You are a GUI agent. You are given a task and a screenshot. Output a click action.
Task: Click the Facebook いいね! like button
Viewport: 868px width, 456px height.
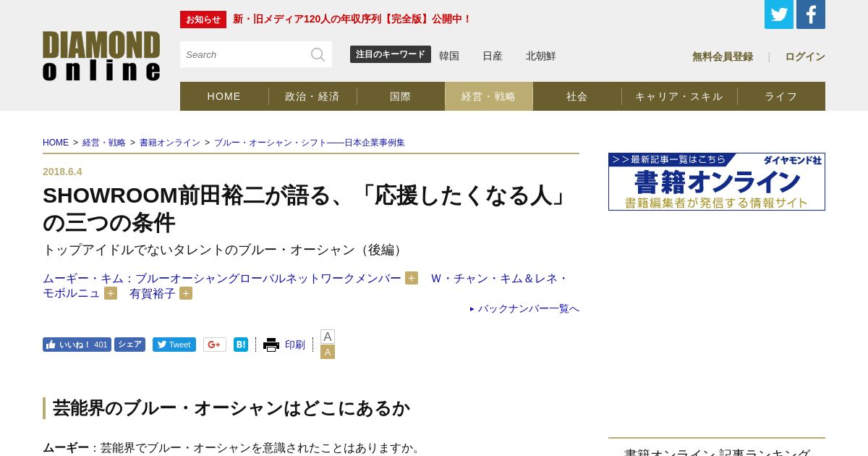pos(77,345)
